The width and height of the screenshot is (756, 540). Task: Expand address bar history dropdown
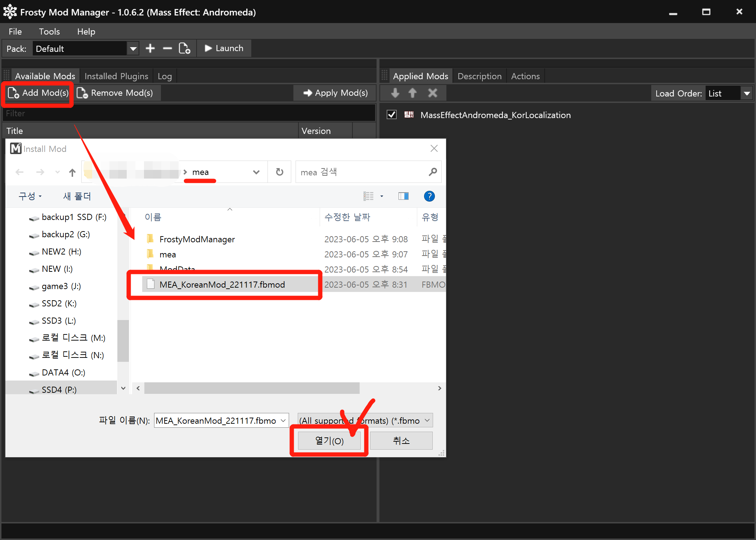tap(256, 172)
